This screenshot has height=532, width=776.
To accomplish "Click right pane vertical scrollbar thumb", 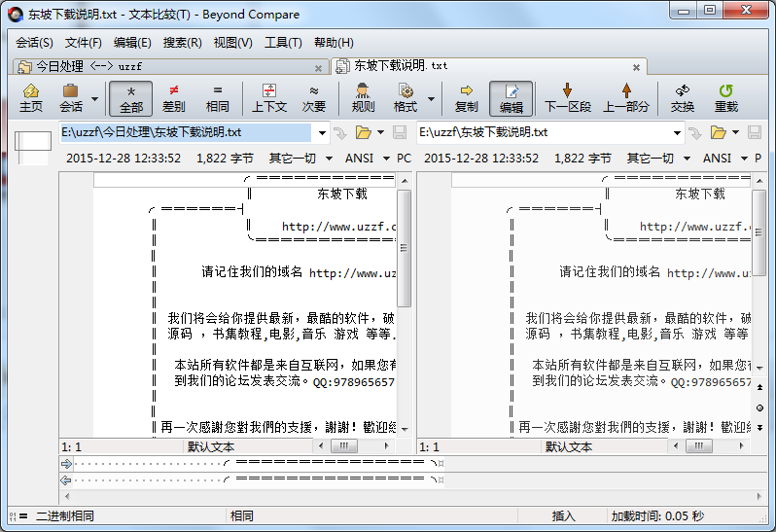I will pyautogui.click(x=758, y=232).
